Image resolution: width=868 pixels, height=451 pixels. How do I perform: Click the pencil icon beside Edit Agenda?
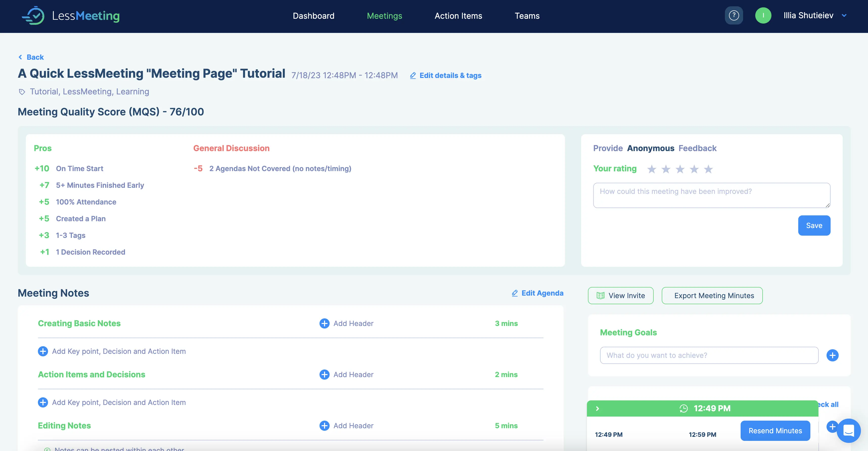coord(515,293)
